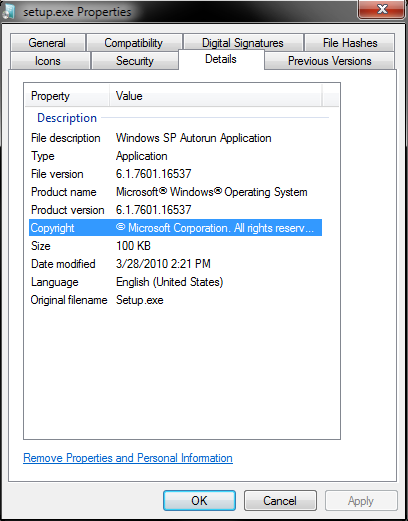Click the 'Setup.exe' filename value
Image resolution: width=408 pixels, height=521 pixels.
[x=140, y=300]
